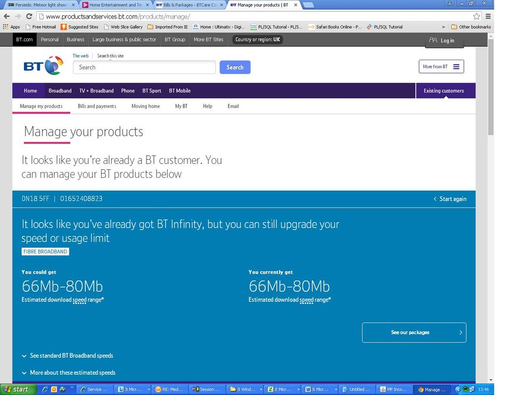Click the See our packages button

click(414, 332)
